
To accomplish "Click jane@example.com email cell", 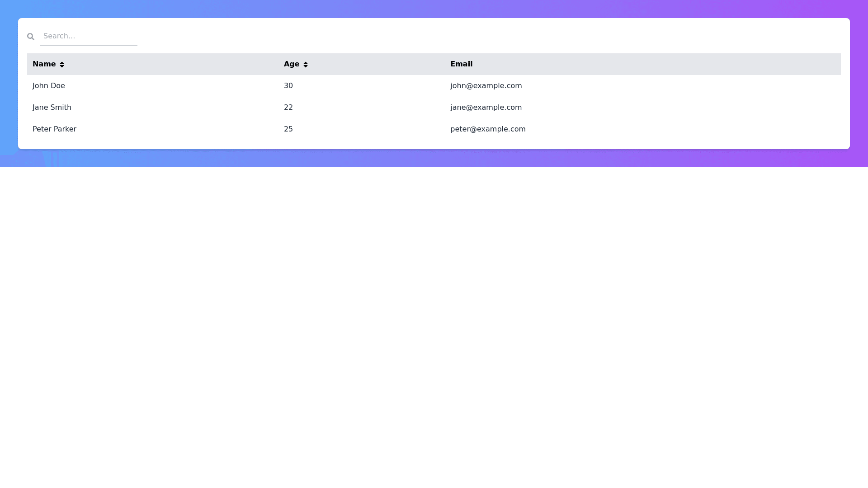I will point(486,108).
